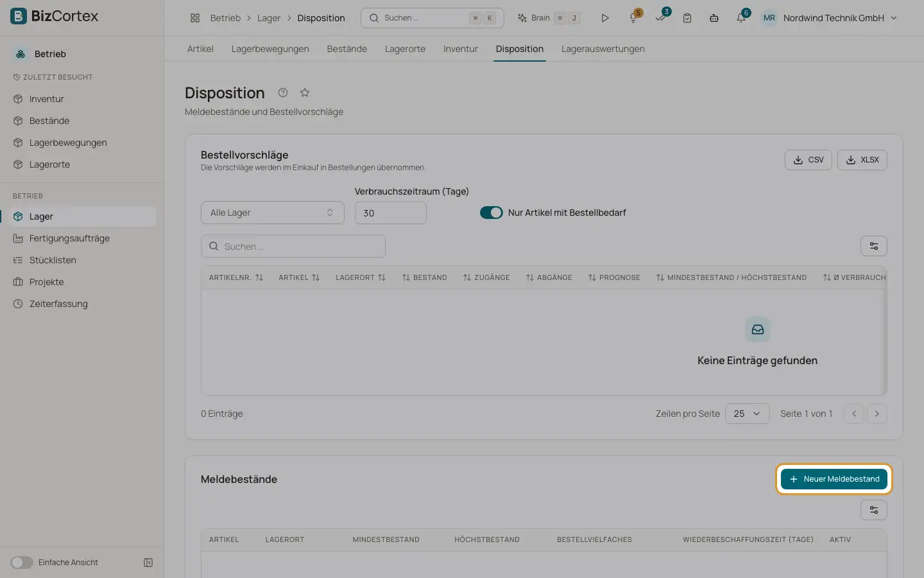Image resolution: width=924 pixels, height=578 pixels.
Task: Toggle Nur Artikel mit Bestellbedarf switch
Action: [492, 213]
